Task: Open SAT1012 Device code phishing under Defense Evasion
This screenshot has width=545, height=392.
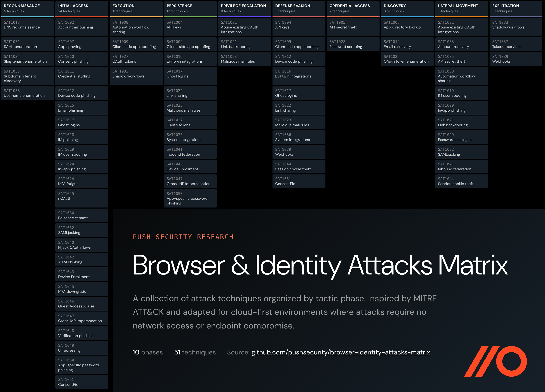Action: pos(299,59)
